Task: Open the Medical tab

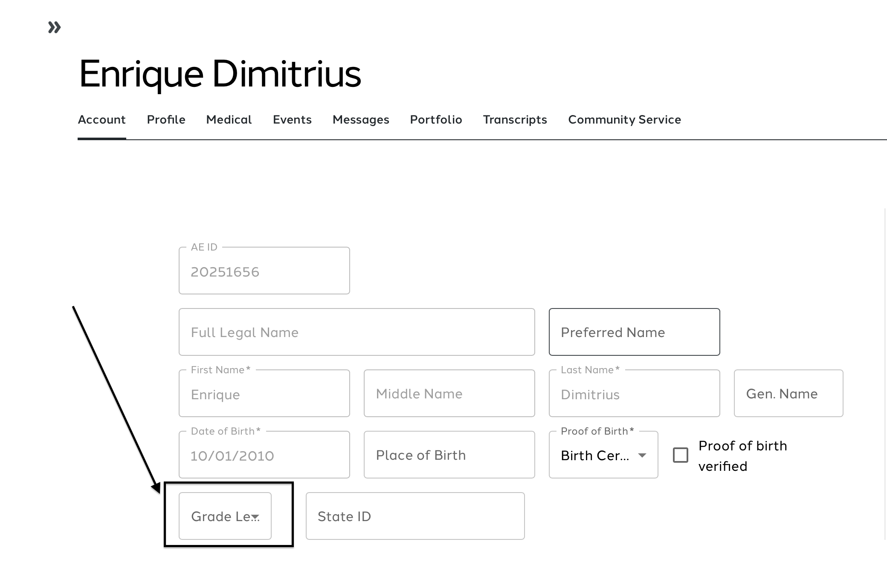Action: click(x=229, y=120)
